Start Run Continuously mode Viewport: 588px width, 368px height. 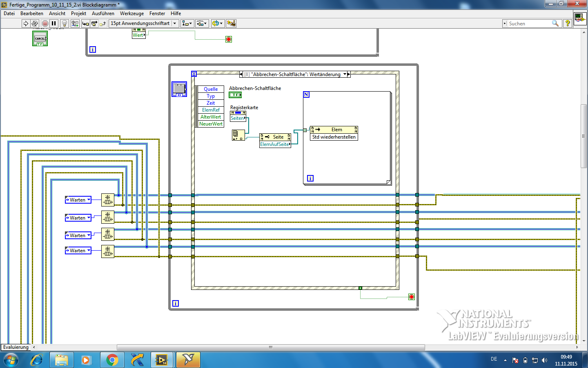click(35, 23)
